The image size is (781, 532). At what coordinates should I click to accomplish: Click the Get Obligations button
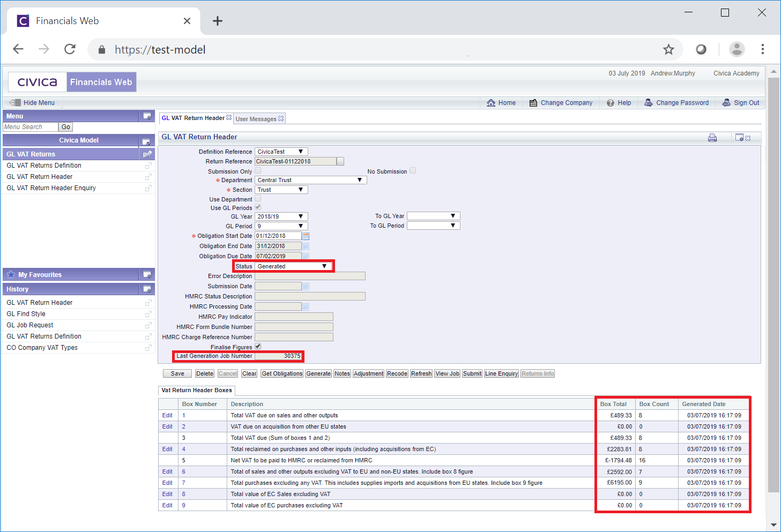coord(282,373)
